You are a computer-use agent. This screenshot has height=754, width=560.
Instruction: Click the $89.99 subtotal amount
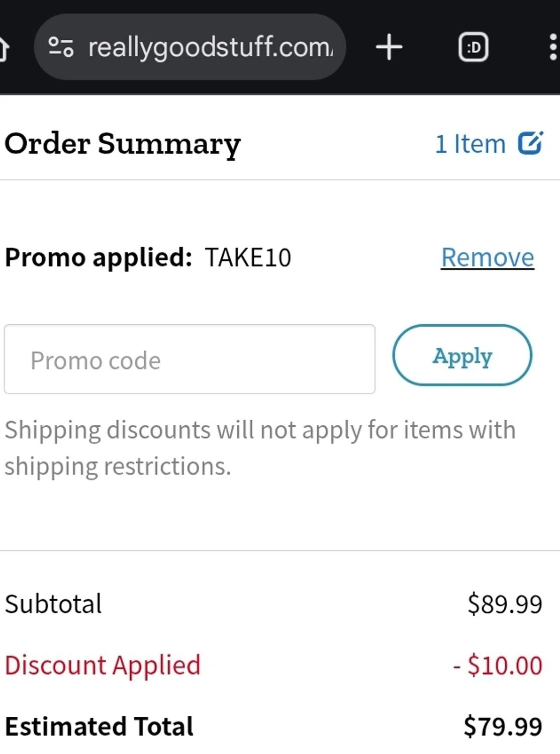click(505, 604)
